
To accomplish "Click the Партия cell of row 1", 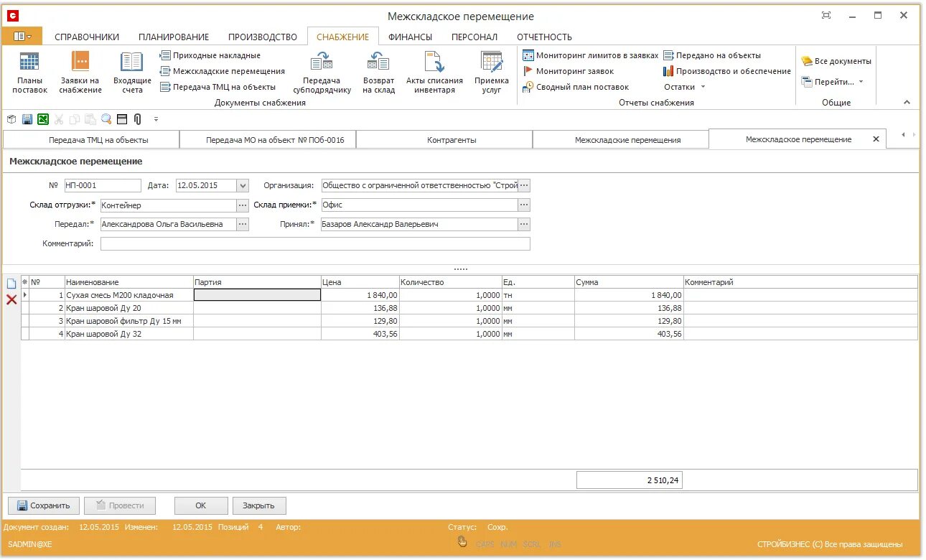I will click(258, 295).
